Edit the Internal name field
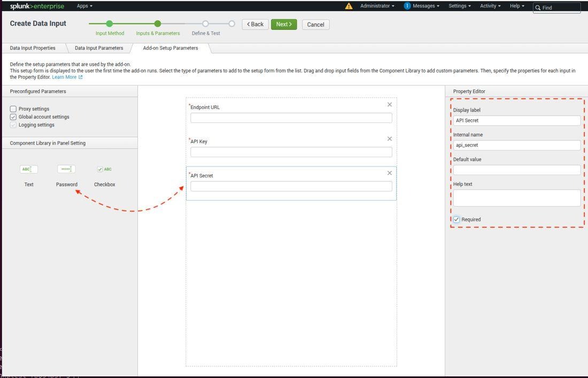The height and width of the screenshot is (378, 588). tap(517, 145)
